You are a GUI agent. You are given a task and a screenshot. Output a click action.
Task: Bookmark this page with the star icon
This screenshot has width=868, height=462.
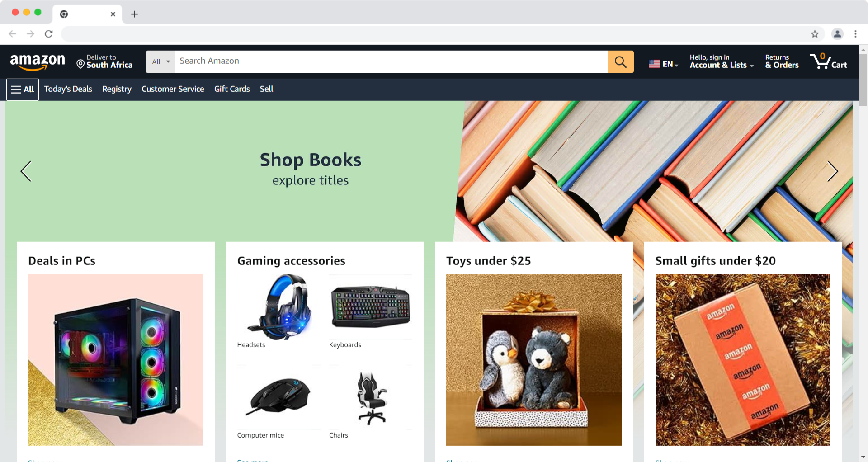tap(815, 34)
